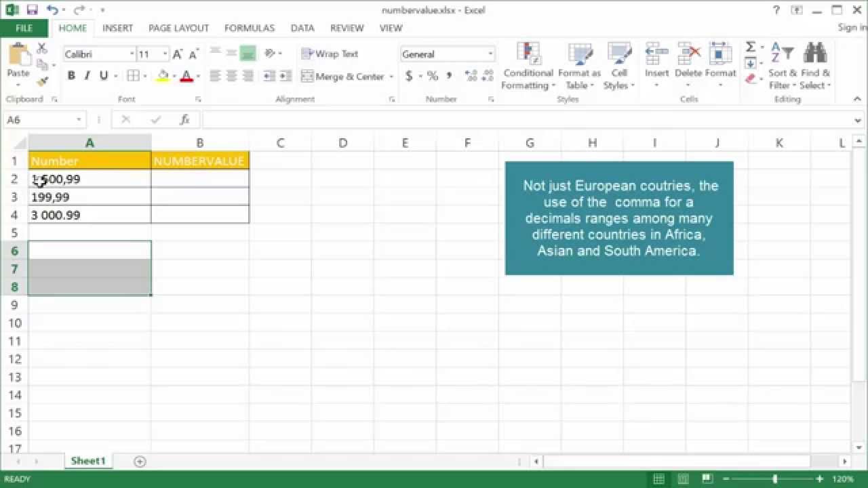Click the Increase Indent icon
Viewport: 868px width, 488px height.
[x=285, y=76]
